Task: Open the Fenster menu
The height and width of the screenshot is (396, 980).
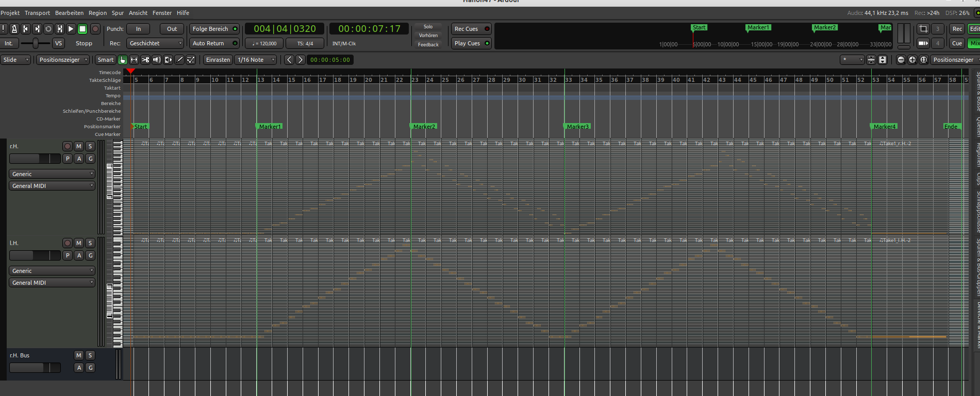Action: point(162,13)
